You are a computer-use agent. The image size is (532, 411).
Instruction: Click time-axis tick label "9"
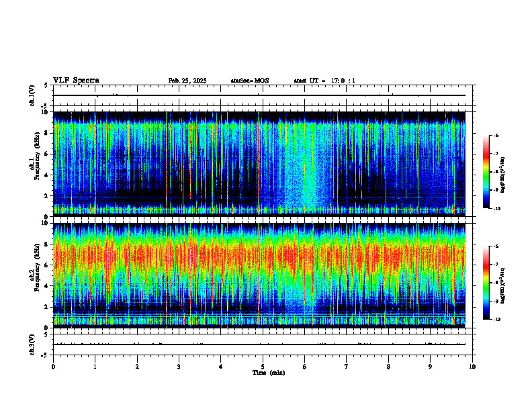(430, 367)
